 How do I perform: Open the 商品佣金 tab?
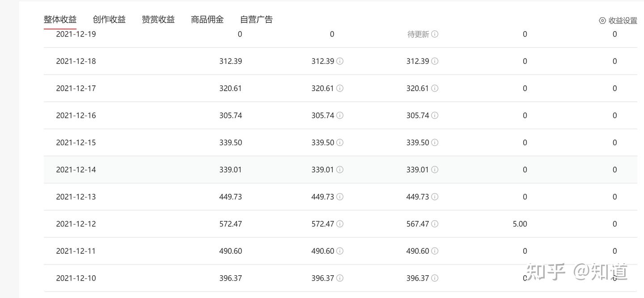(x=207, y=19)
